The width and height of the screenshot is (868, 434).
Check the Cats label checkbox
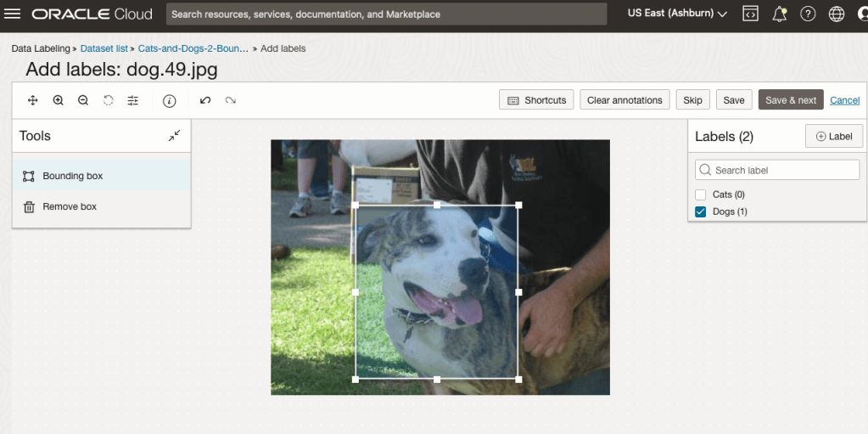tap(701, 194)
